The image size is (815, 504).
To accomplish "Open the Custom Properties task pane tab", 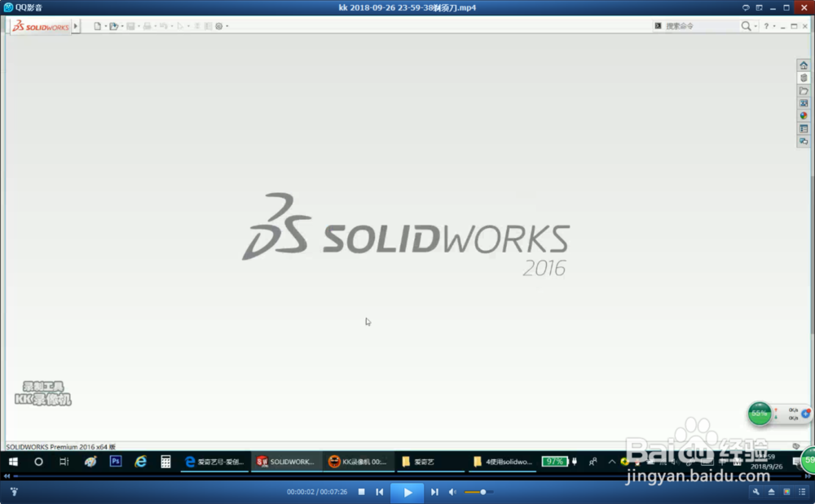I will click(804, 128).
